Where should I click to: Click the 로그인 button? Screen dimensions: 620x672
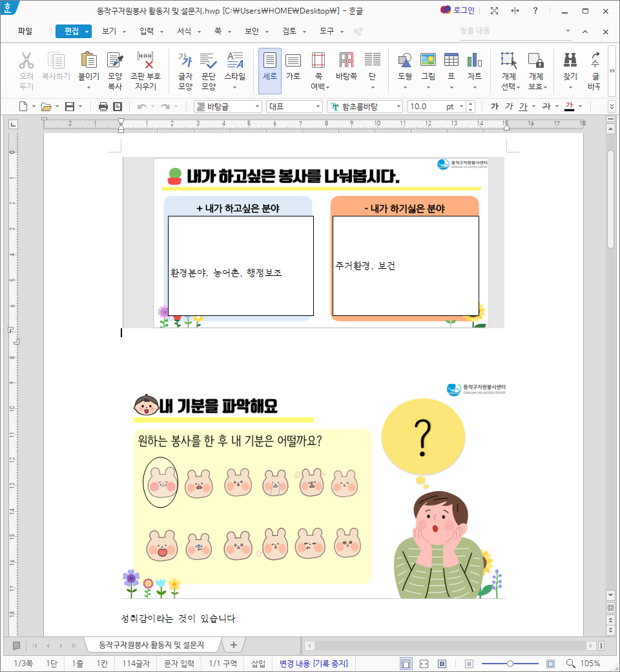[457, 10]
